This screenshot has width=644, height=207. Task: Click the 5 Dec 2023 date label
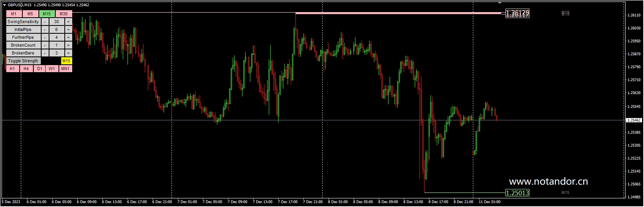coord(11,202)
